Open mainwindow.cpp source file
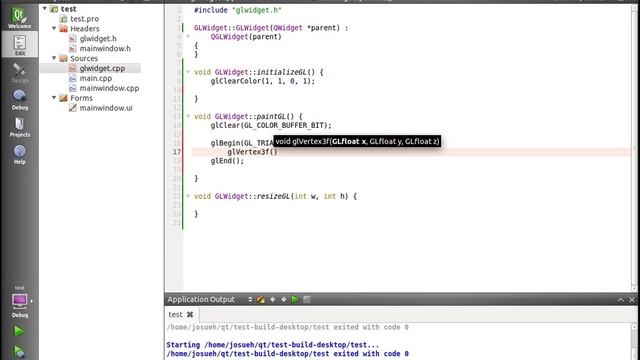Viewport: 640px width, 360px height. (x=109, y=88)
